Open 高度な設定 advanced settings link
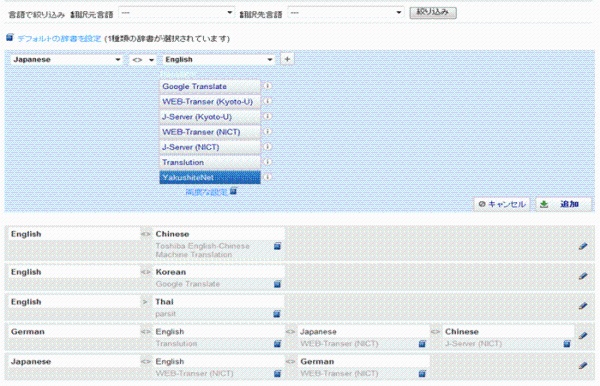 (x=207, y=192)
